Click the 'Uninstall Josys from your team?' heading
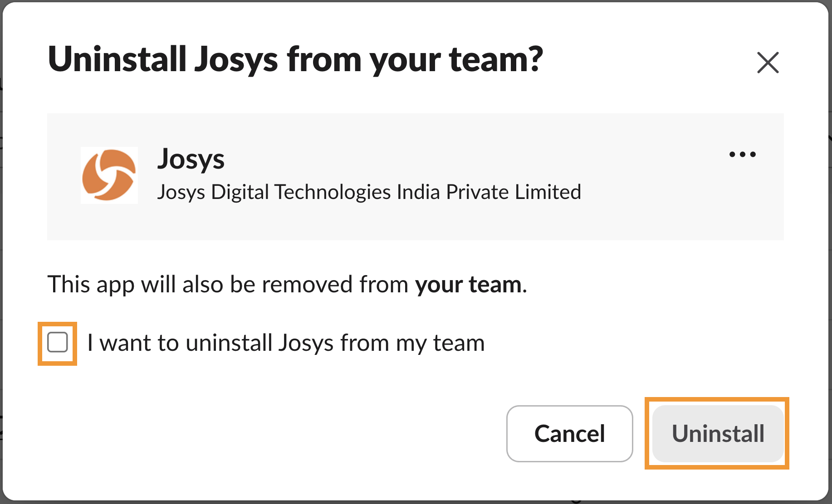 [295, 59]
